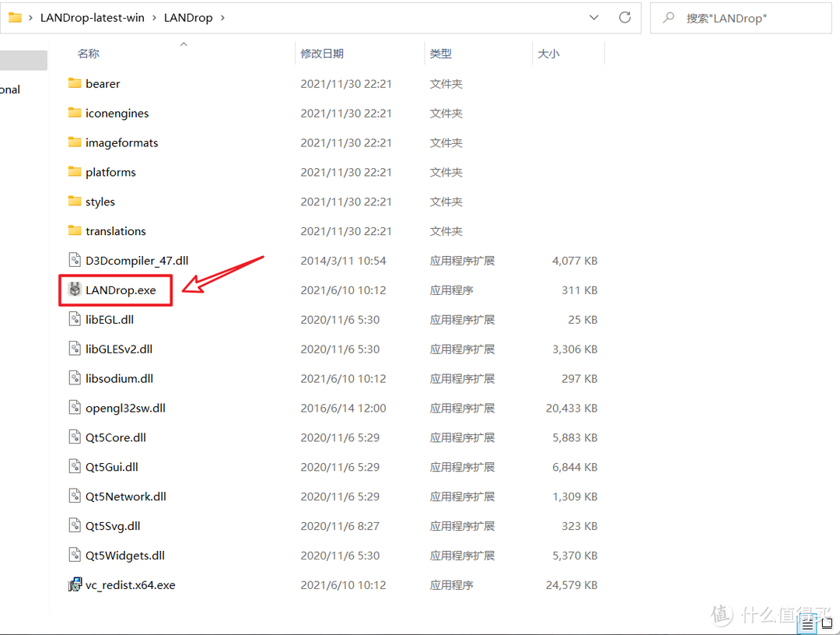The height and width of the screenshot is (635, 840).
Task: Click the search magnifier icon
Action: point(668,18)
